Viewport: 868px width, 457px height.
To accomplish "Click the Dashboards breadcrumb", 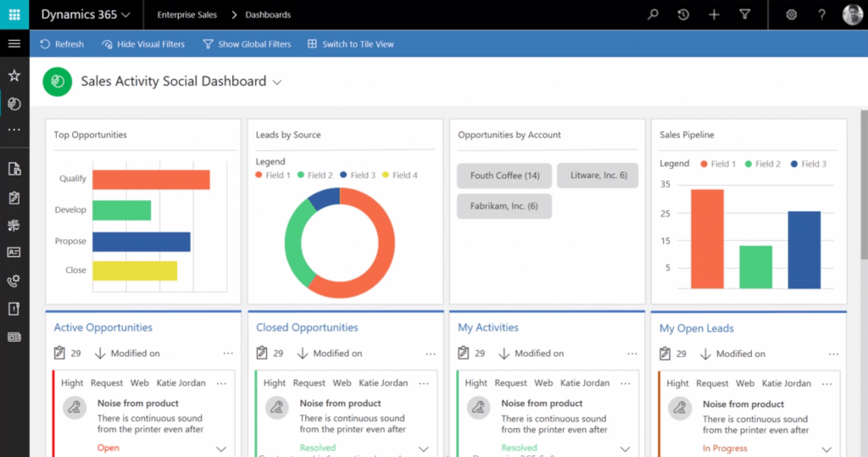I will [x=268, y=14].
